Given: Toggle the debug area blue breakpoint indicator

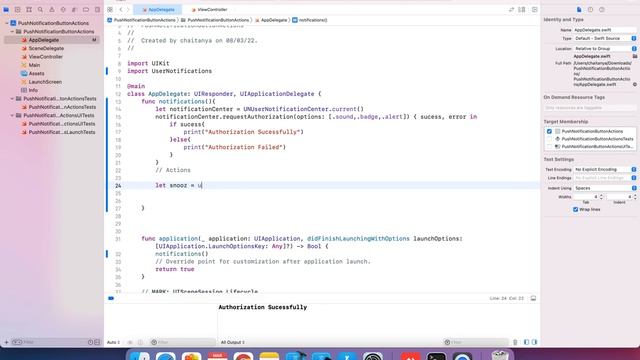Looking at the screenshot, I should [x=111, y=298].
